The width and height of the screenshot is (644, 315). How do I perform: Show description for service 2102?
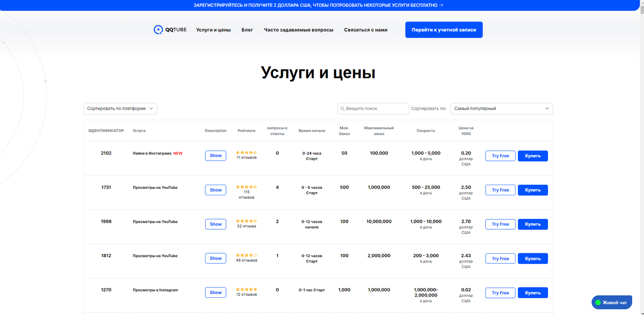click(x=216, y=156)
